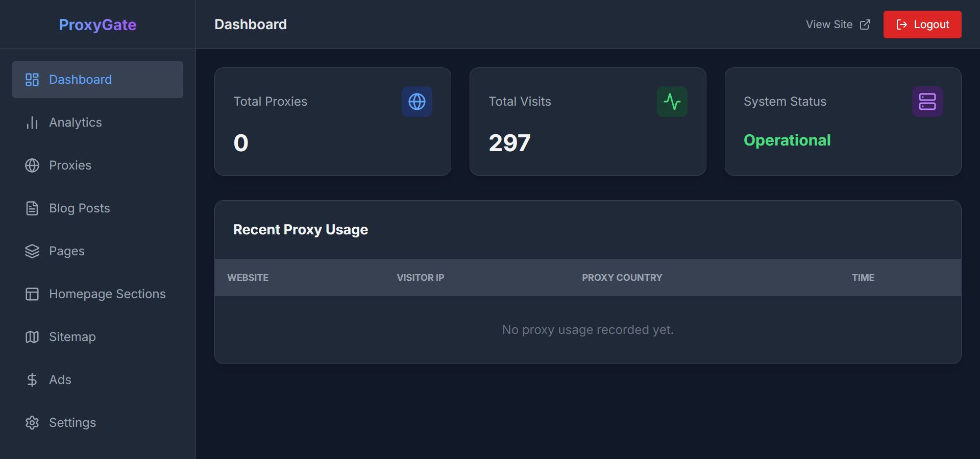This screenshot has width=980, height=459.
Task: Click the Proxy Country column header
Action: 622,278
